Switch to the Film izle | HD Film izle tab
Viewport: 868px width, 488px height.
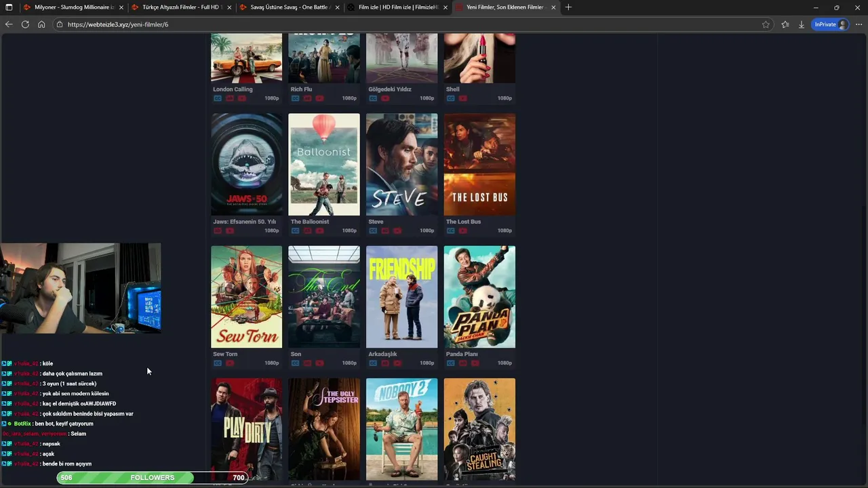(397, 7)
